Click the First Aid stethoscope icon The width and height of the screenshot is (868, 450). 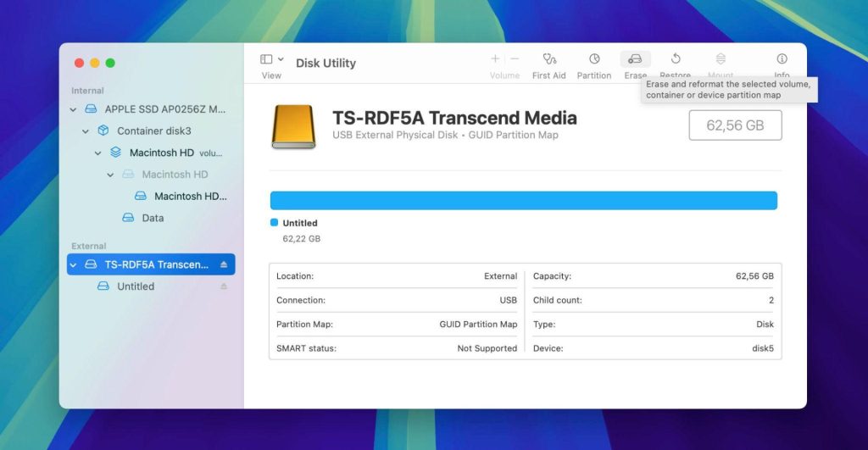[549, 58]
